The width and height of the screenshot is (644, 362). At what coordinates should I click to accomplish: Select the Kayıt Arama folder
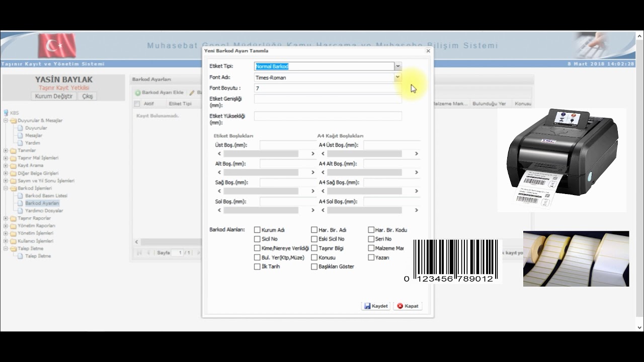30,165
